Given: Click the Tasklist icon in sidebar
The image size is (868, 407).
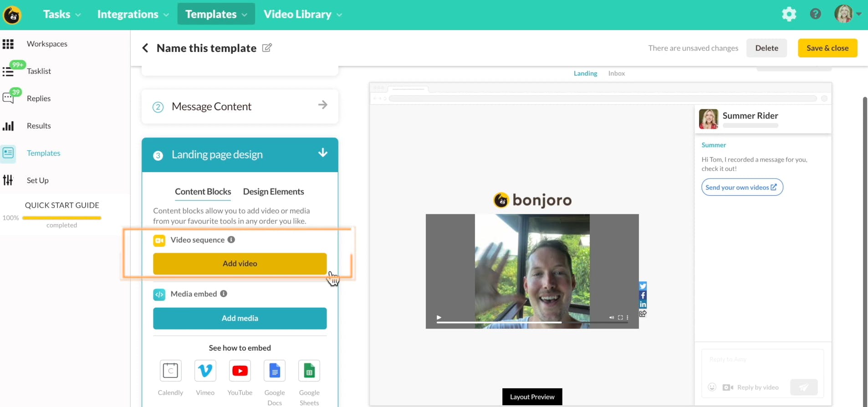Looking at the screenshot, I should (8, 71).
